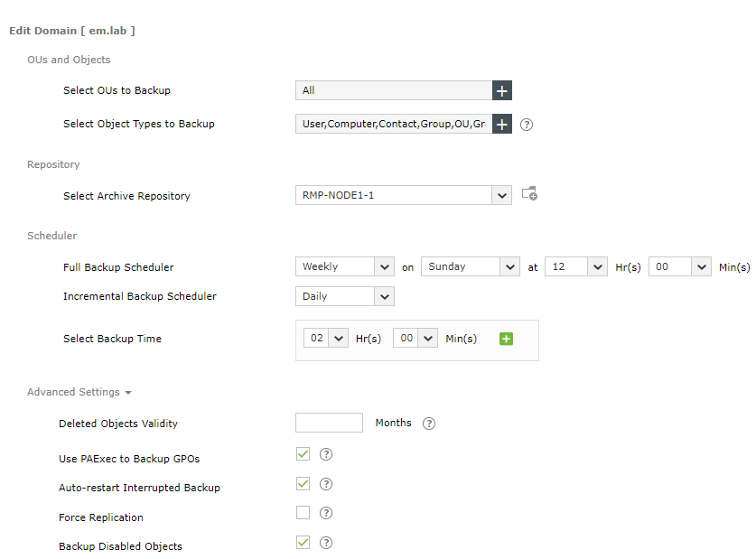
Task: Click the Repository section label
Action: click(53, 164)
